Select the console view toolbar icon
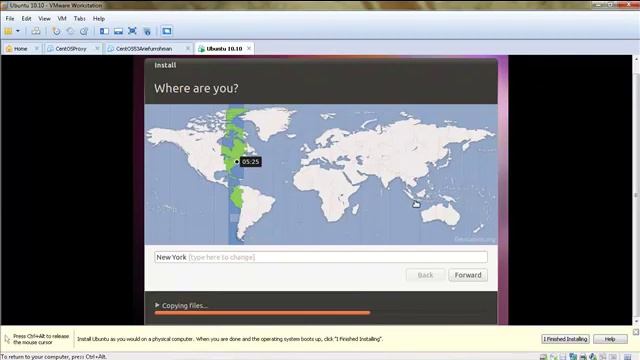The width and height of the screenshot is (640, 360). point(167,31)
